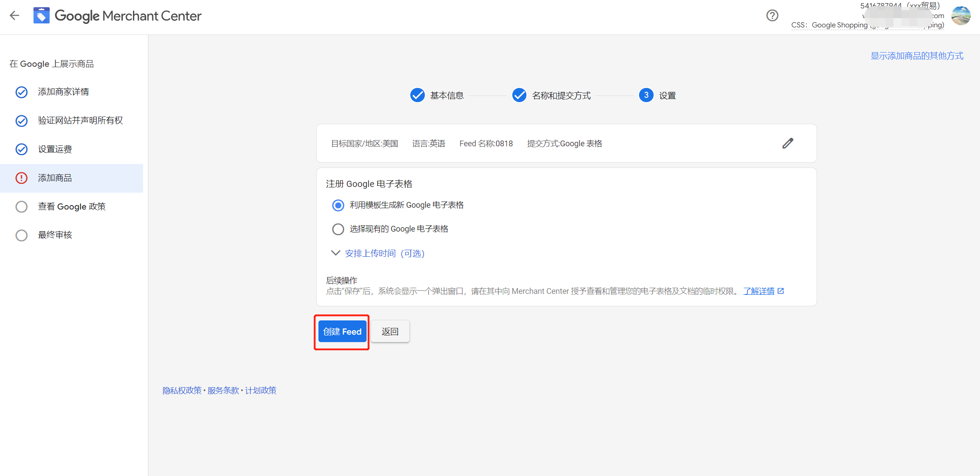Open the account profile avatar
Screen dimensions: 980x476
click(961, 16)
